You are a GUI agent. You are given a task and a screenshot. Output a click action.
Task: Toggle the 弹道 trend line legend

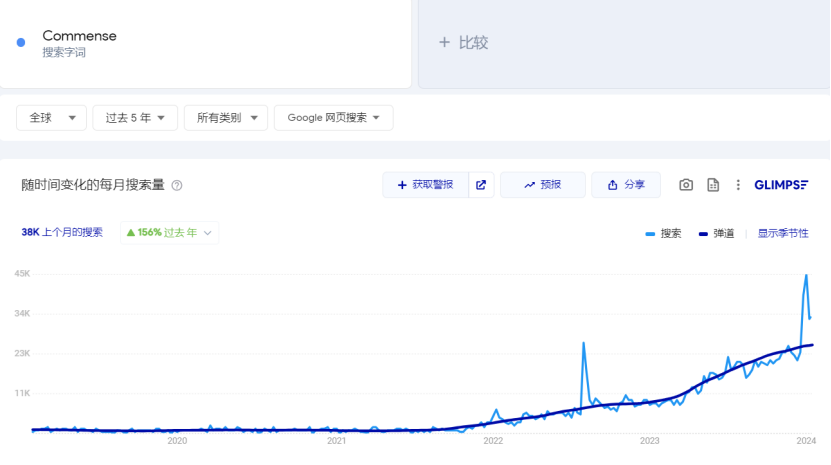click(717, 233)
